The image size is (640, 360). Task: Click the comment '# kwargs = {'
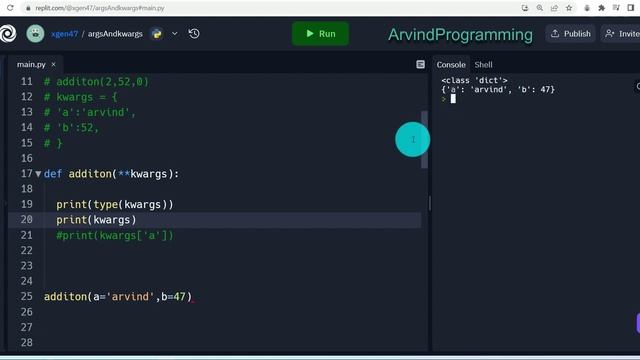click(80, 97)
